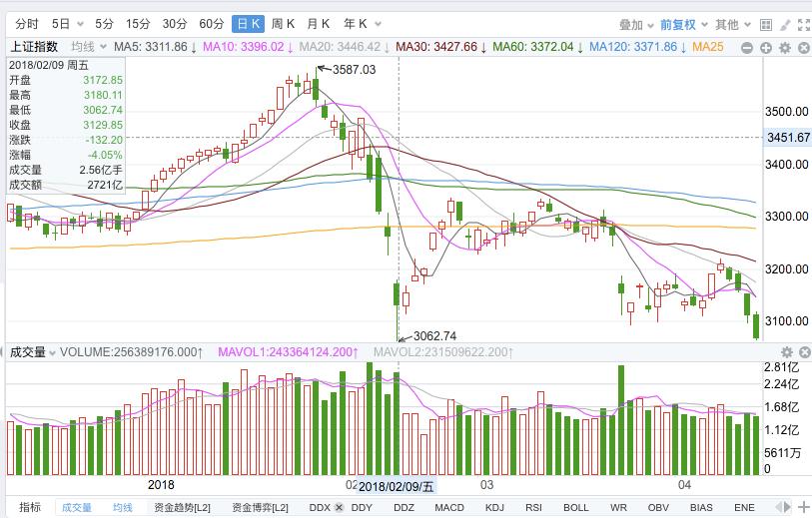
Task: Switch to 5日 view
Action: pyautogui.click(x=61, y=24)
